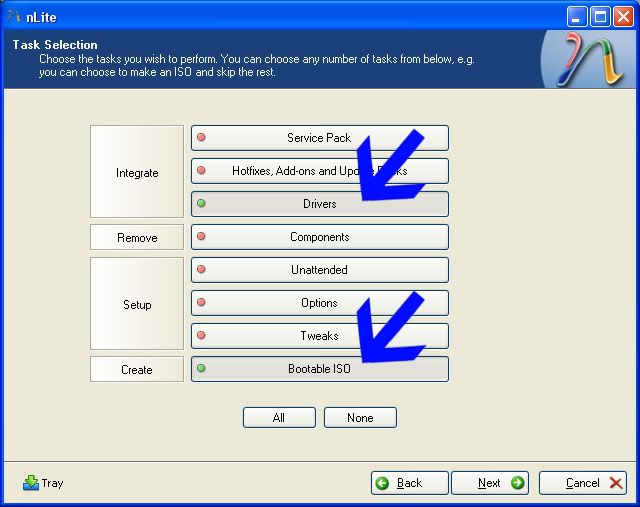The width and height of the screenshot is (640, 507).
Task: Enable the Components removal task
Action: (x=319, y=237)
